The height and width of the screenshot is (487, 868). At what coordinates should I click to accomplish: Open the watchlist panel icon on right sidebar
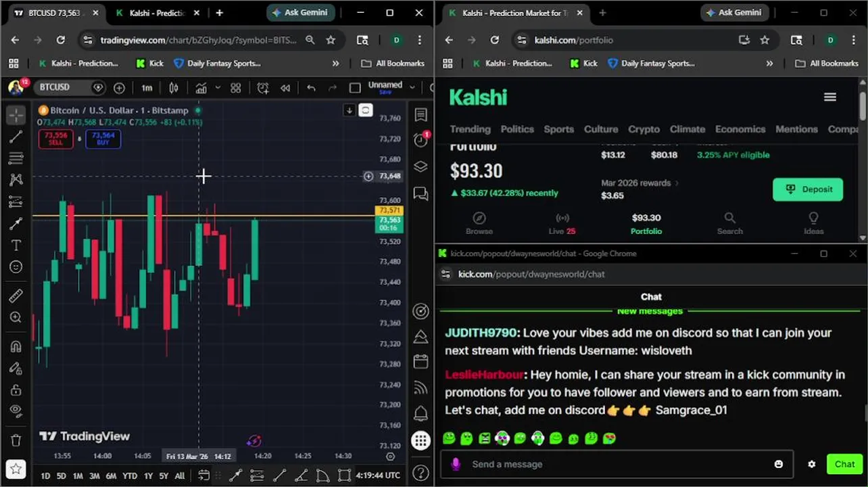[x=420, y=115]
